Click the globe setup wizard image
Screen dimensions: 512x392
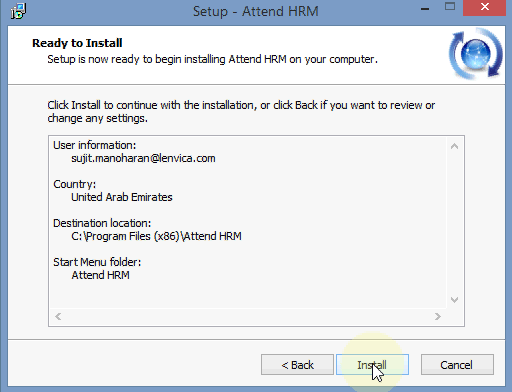[476, 54]
